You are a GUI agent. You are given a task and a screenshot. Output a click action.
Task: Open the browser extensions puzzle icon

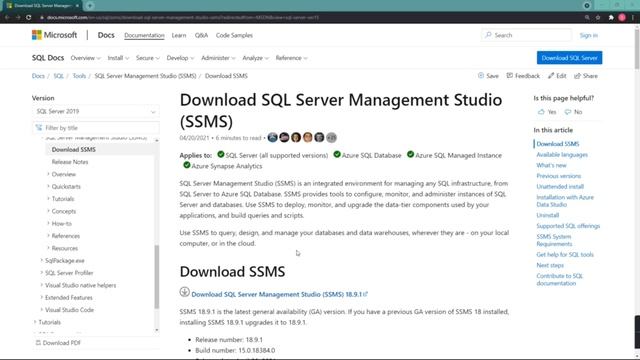click(611, 18)
